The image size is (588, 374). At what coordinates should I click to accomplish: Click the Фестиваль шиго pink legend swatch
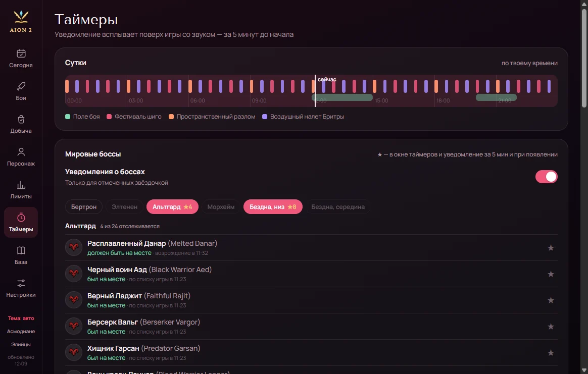(x=109, y=117)
